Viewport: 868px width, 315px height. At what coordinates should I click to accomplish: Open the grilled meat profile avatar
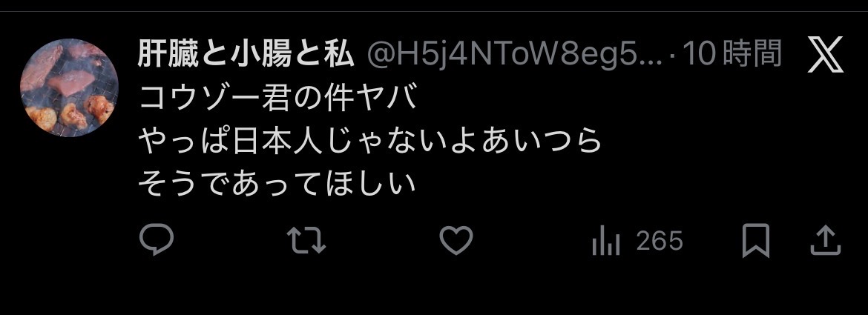(x=69, y=88)
